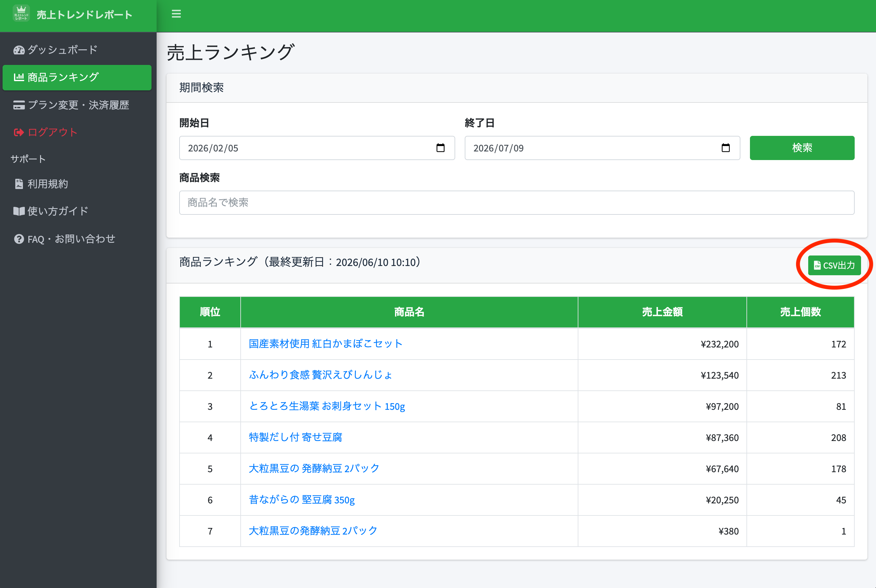Click the open book icon beside 使い方ガイド
876x588 pixels.
[x=19, y=211]
